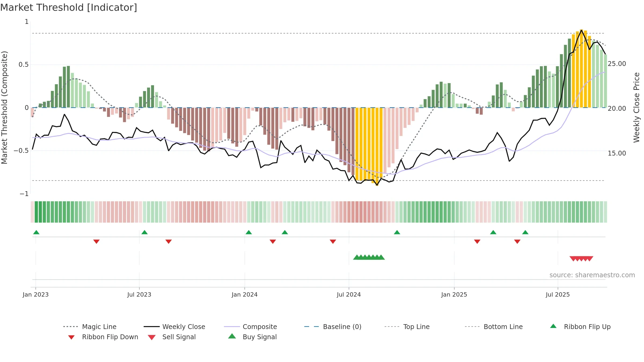
Task: Click the Jul 2025 x-axis label
Action: (558, 295)
